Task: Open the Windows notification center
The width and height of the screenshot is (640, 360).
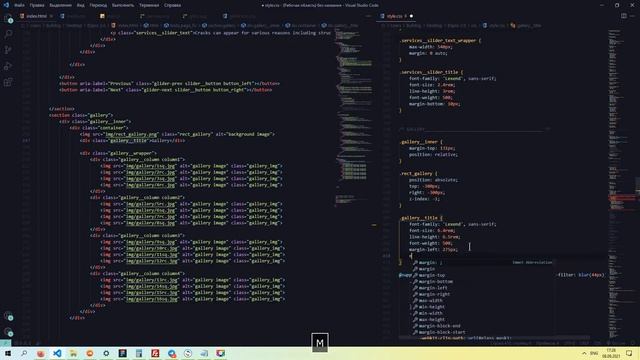Action: [629, 353]
